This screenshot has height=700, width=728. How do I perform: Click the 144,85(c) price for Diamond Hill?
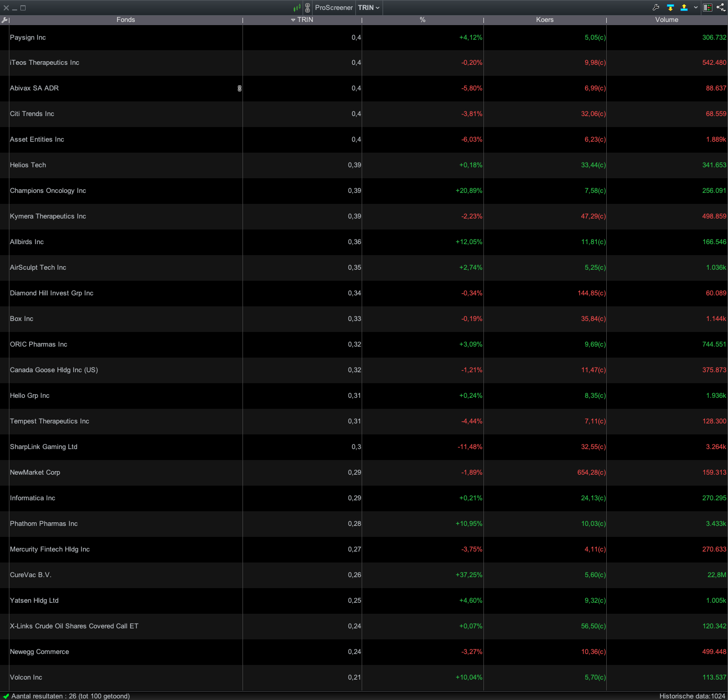(x=592, y=293)
